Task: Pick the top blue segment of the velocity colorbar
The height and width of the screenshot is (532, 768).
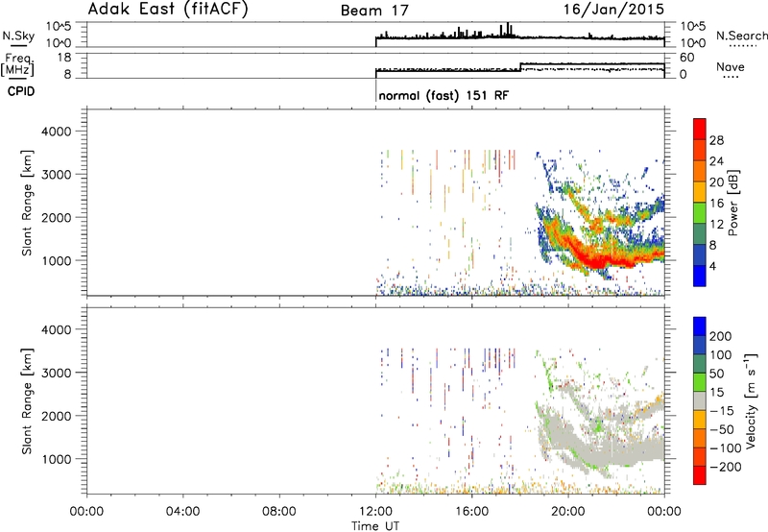Action: (700, 326)
